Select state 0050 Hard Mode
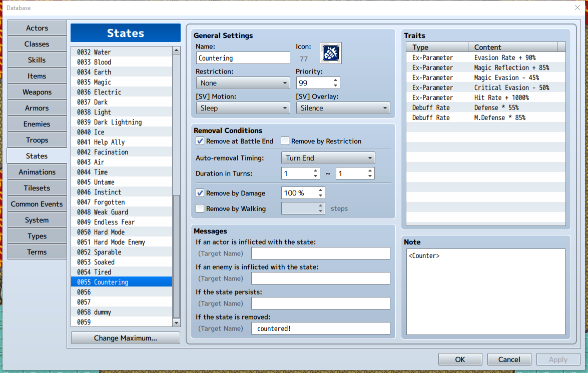 coord(122,232)
